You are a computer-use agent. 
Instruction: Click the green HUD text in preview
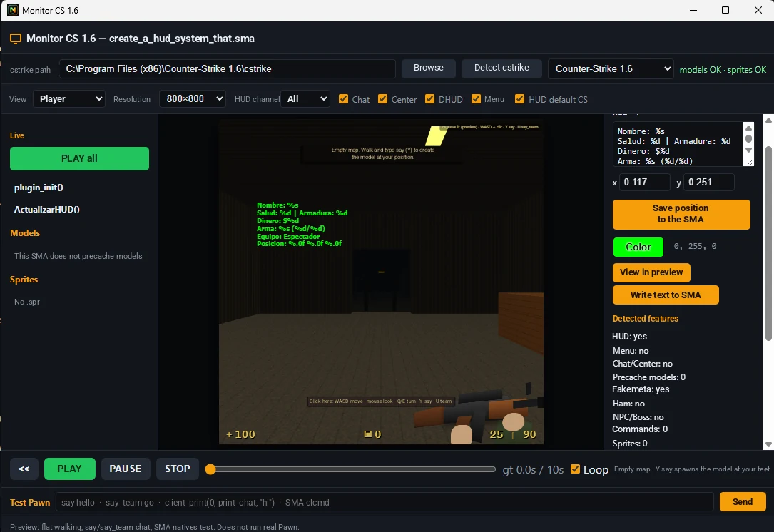302,224
